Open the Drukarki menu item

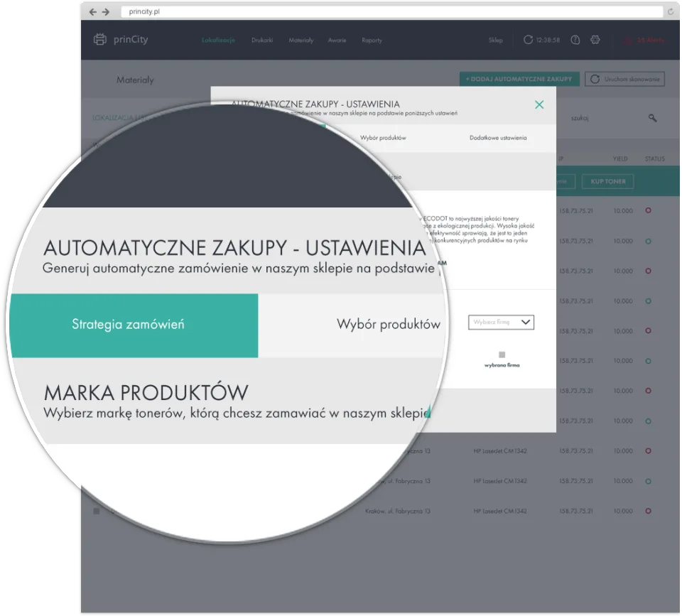[x=262, y=40]
